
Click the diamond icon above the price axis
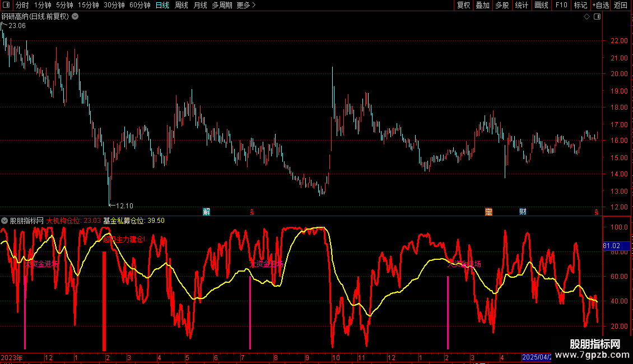pos(587,17)
